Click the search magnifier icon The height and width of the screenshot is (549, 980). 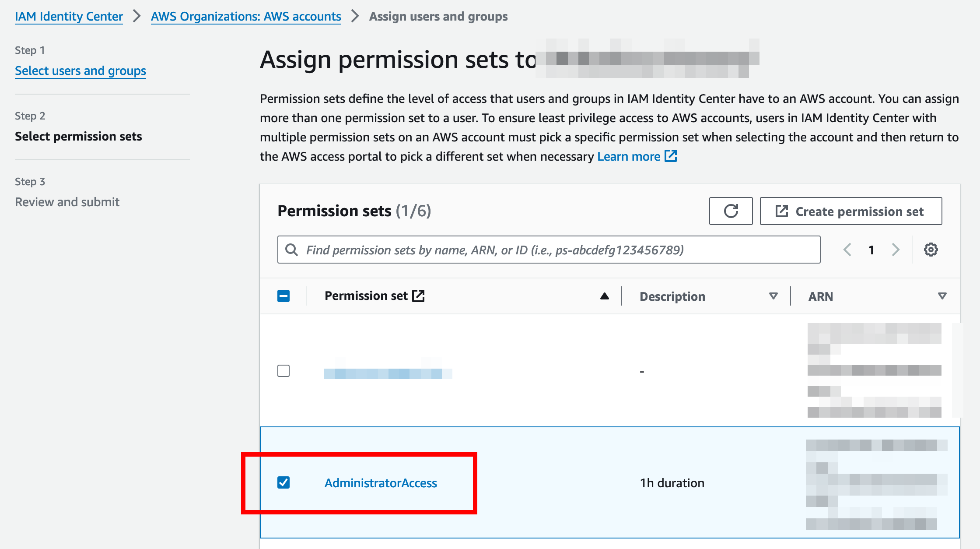(291, 250)
